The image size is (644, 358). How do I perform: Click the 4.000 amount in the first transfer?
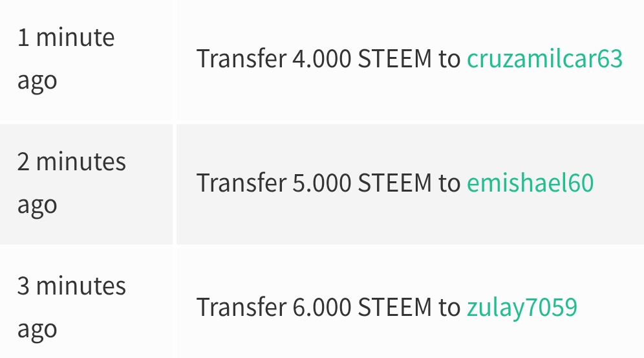tap(321, 58)
